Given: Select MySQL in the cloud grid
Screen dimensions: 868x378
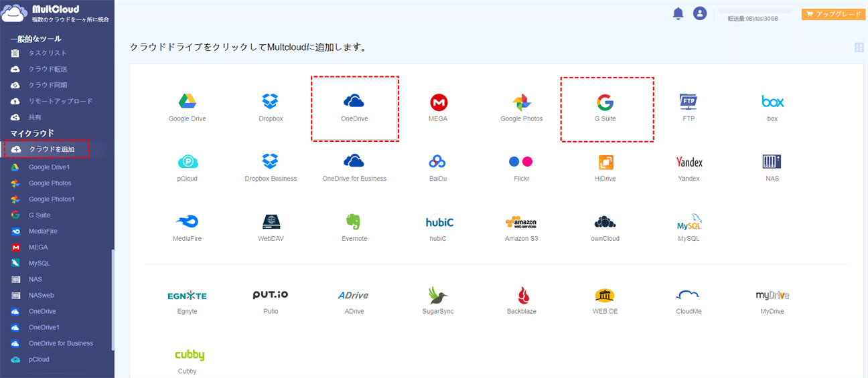Looking at the screenshot, I should tap(689, 228).
